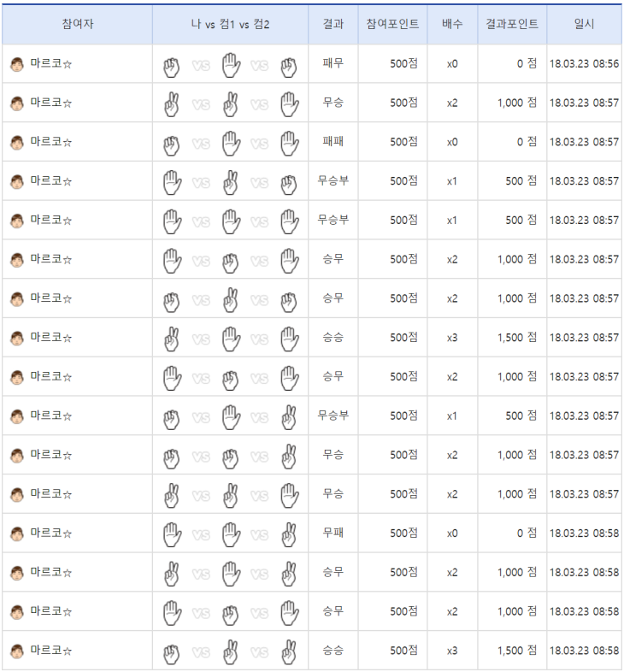
Task: Click my rock hand icon in the 패패 row
Action: tap(172, 142)
